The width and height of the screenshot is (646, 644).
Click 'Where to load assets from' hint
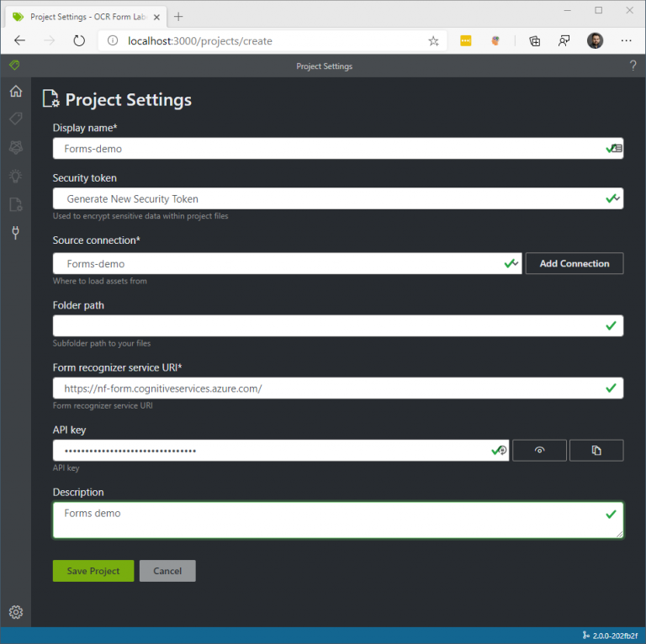100,281
